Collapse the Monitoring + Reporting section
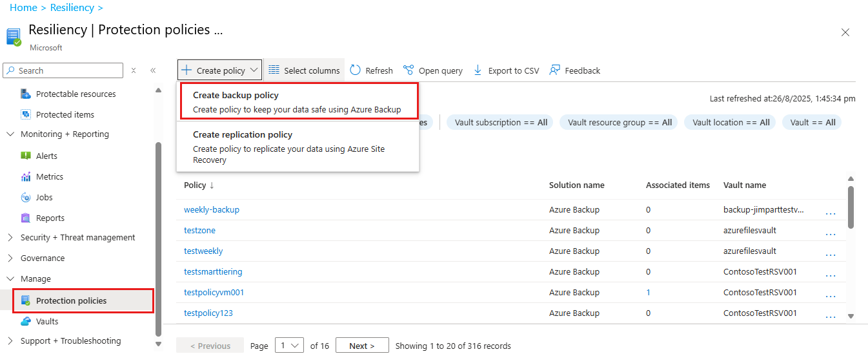 [10, 134]
